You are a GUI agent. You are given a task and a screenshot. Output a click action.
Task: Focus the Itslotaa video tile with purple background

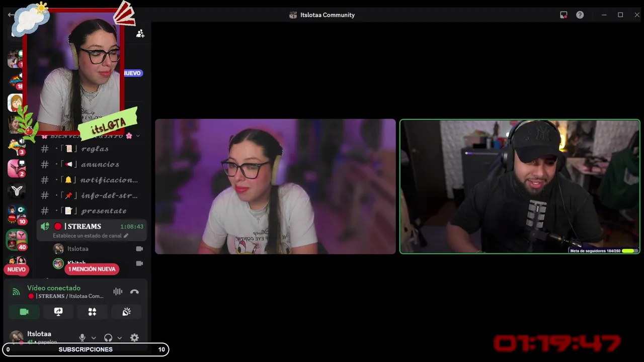[x=275, y=187]
